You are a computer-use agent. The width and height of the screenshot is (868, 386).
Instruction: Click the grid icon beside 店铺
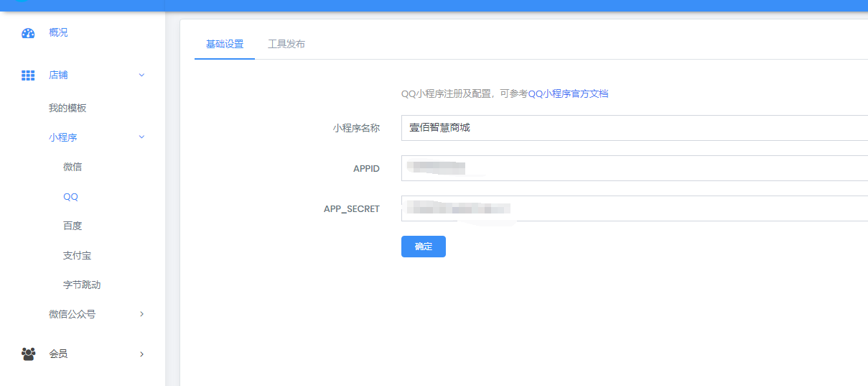(28, 75)
